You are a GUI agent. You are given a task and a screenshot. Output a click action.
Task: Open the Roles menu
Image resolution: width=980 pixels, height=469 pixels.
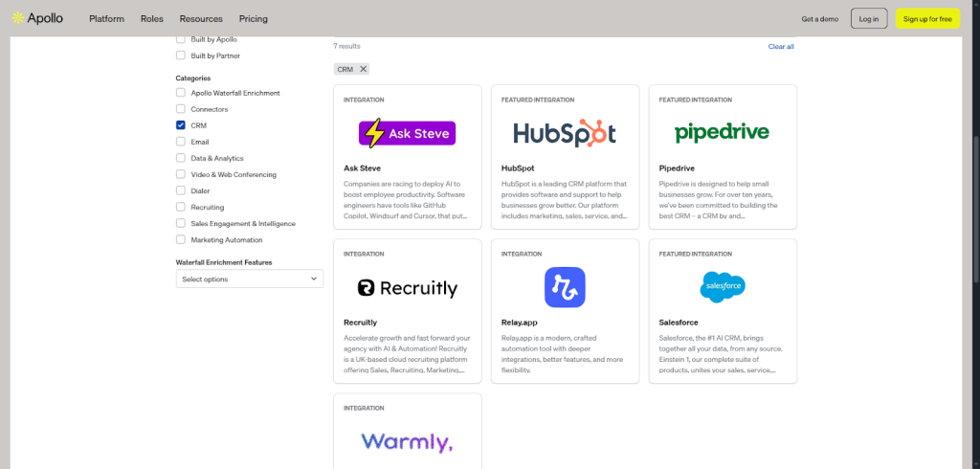tap(152, 19)
